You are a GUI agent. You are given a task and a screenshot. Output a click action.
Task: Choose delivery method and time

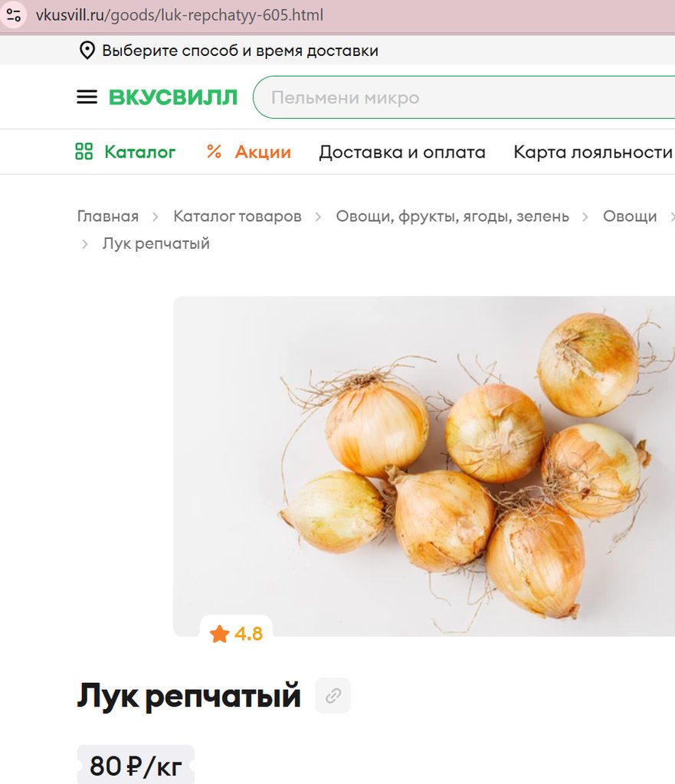[x=240, y=51]
